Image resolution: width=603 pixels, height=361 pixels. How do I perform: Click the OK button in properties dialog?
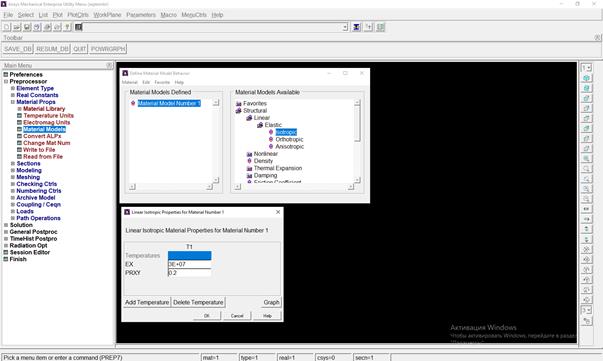pos(207,316)
